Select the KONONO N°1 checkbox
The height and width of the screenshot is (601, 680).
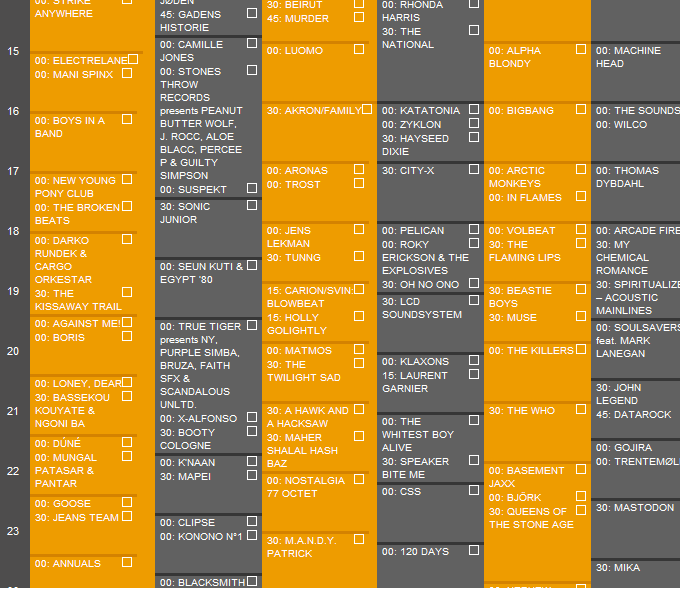pos(252,536)
